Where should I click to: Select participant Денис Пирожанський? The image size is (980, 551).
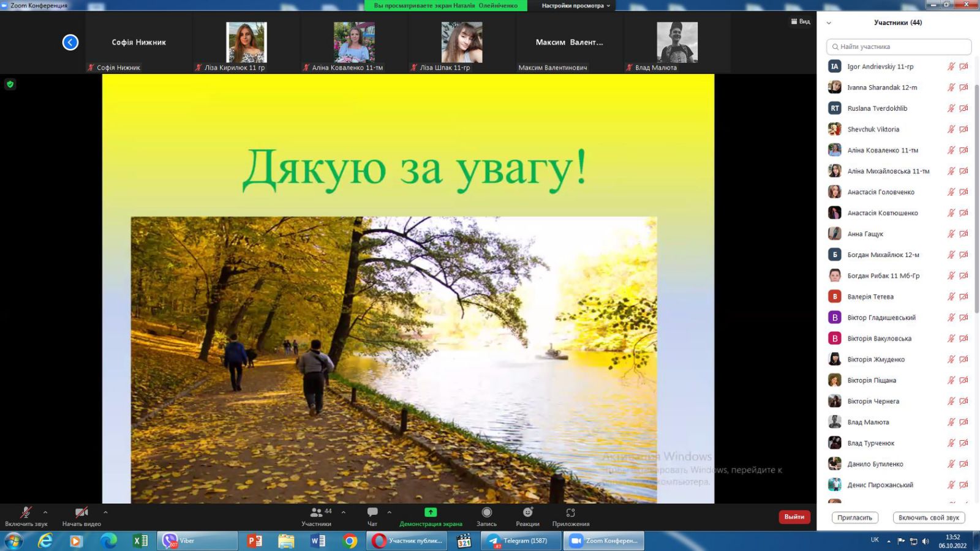click(899, 485)
